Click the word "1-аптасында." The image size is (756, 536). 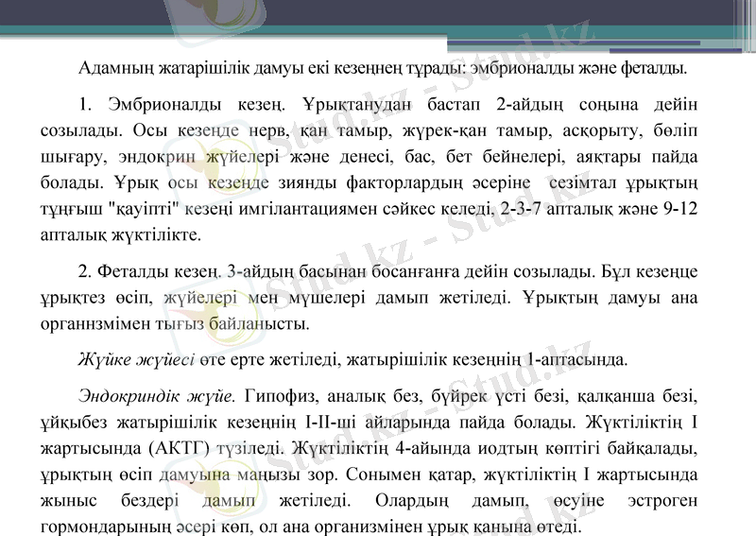tap(577, 360)
